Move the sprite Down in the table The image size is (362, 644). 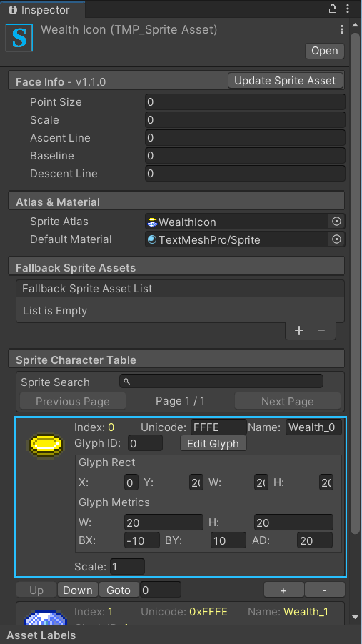[78, 590]
